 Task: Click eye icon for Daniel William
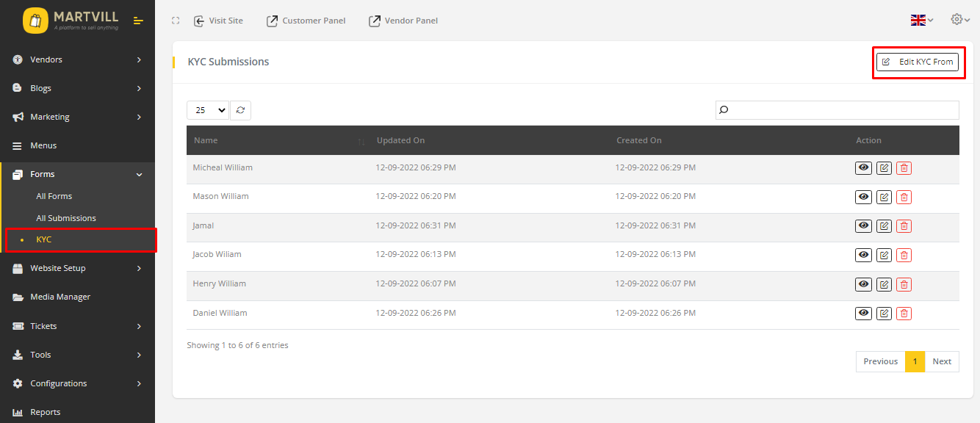863,314
